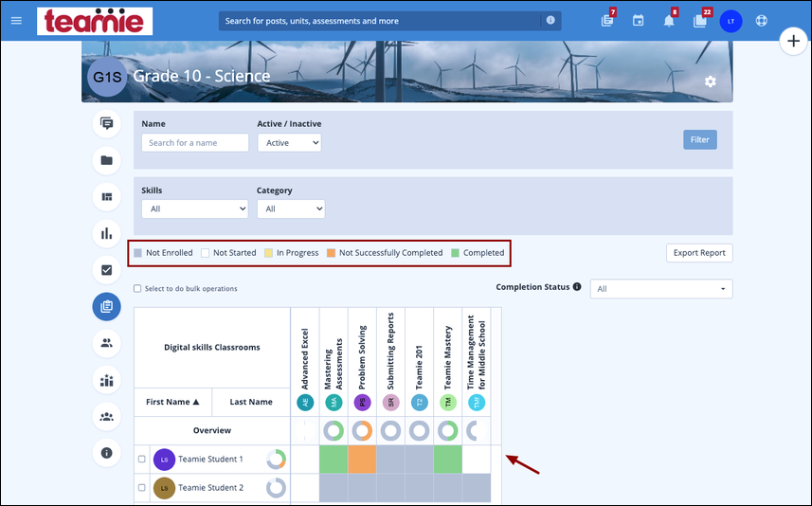Open the Active / Inactive dropdown
Image resolution: width=812 pixels, height=506 pixels.
click(290, 143)
